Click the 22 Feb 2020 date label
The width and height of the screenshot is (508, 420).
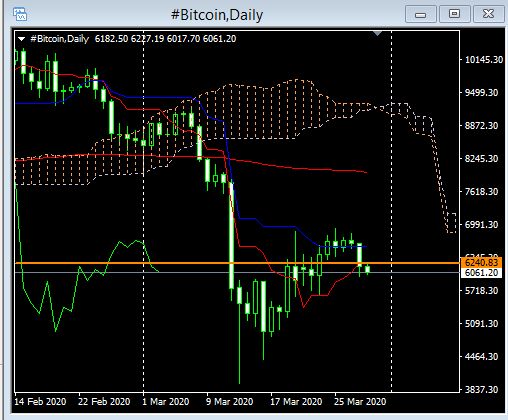[104, 401]
